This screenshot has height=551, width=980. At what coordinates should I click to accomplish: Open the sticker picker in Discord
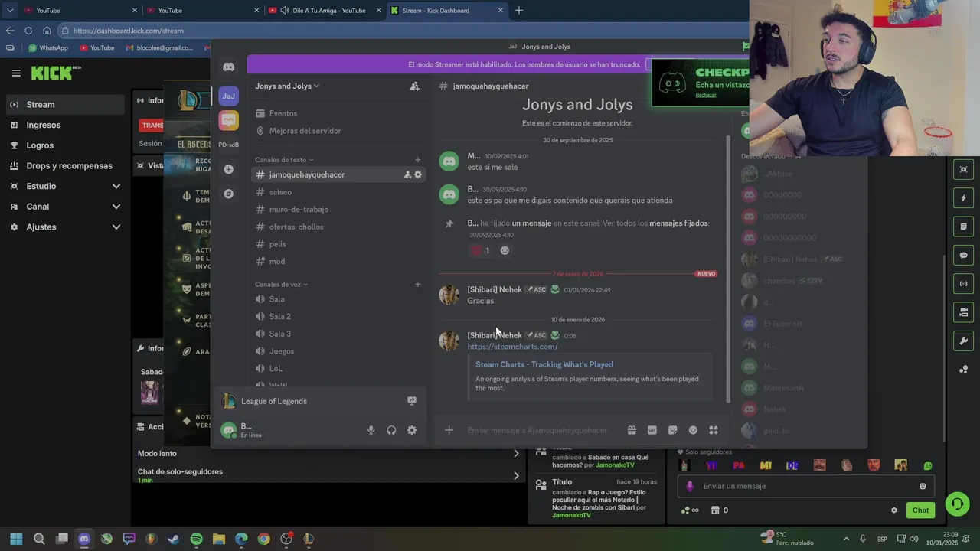click(672, 430)
